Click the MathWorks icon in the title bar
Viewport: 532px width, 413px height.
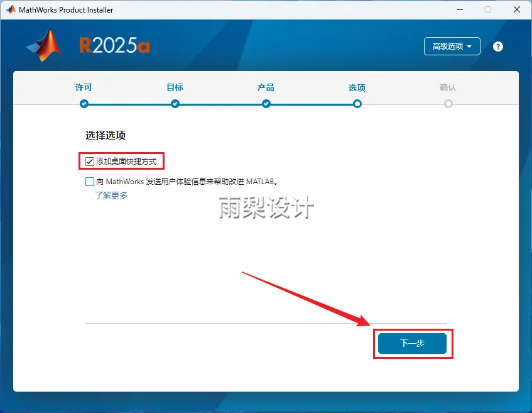click(x=11, y=9)
